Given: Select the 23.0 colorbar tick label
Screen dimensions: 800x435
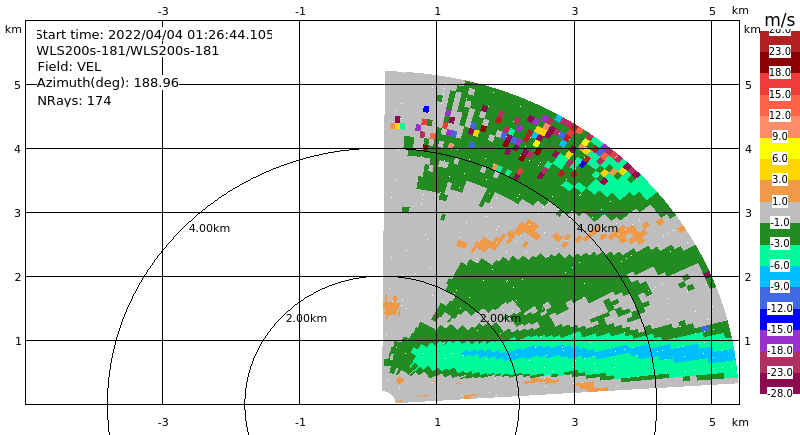Looking at the screenshot, I should (x=780, y=51).
